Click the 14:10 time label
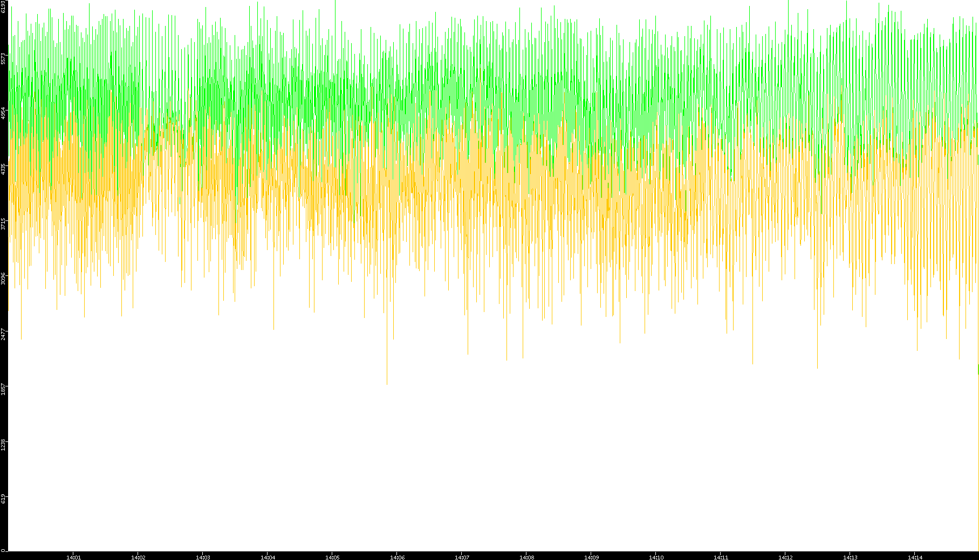979x560 pixels. 656,557
